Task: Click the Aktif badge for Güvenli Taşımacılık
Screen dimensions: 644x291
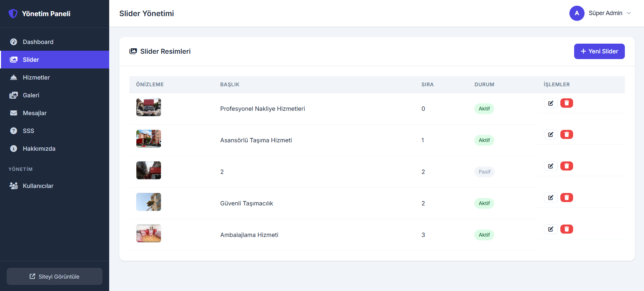Action: click(484, 203)
